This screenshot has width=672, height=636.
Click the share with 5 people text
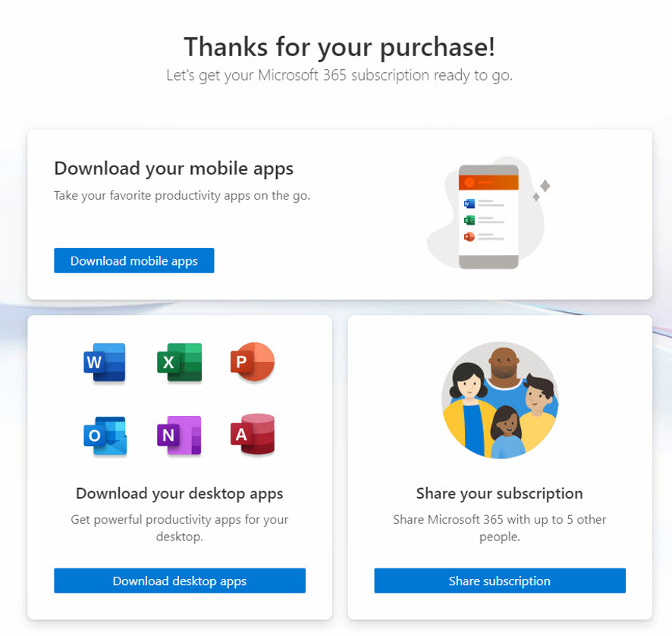point(499,527)
